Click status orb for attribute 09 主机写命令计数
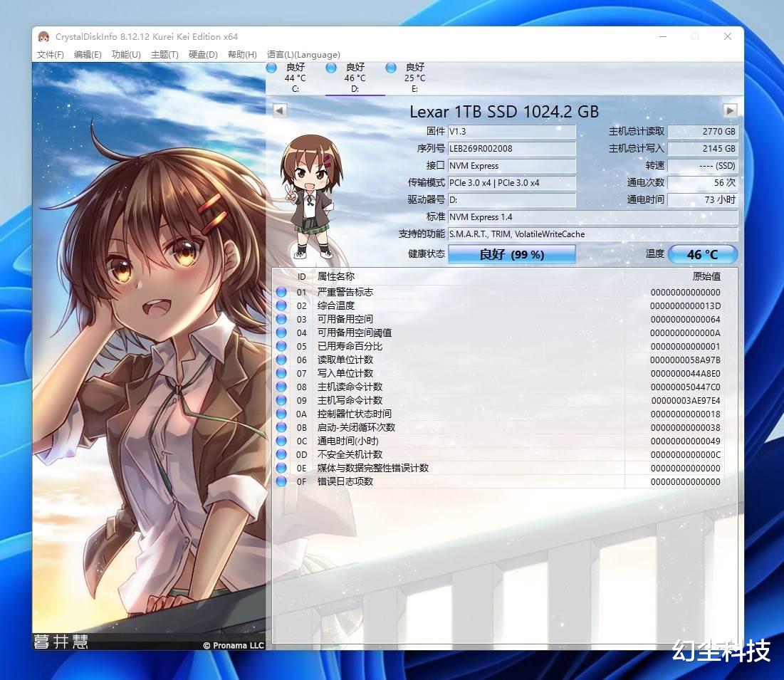The width and height of the screenshot is (784, 680). pos(281,400)
